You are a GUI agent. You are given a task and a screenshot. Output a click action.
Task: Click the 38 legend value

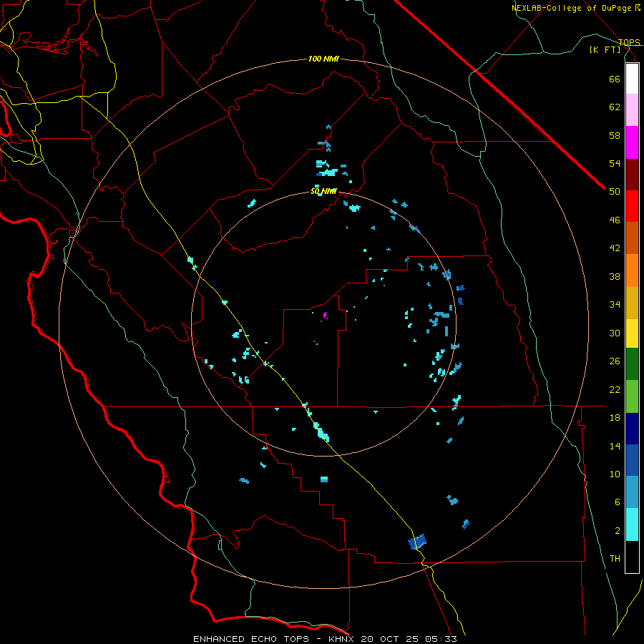tap(615, 277)
